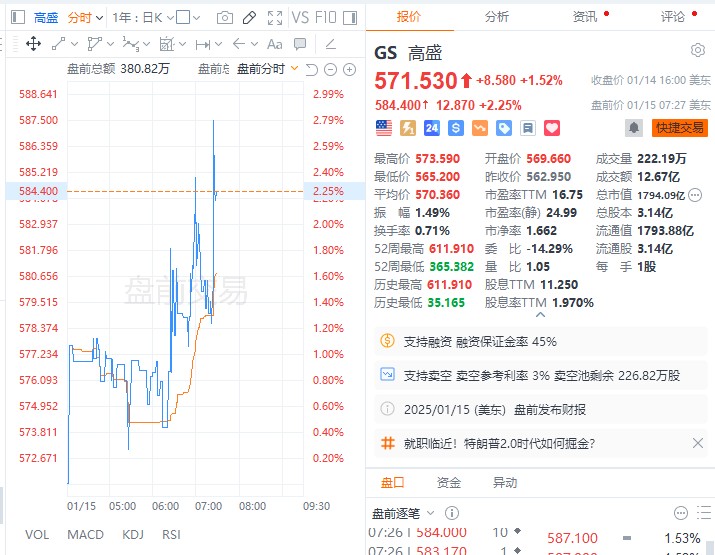Viewport: 715px width, 555px height.
Task: Select the move/pan crosshair tool
Action: click(33, 44)
